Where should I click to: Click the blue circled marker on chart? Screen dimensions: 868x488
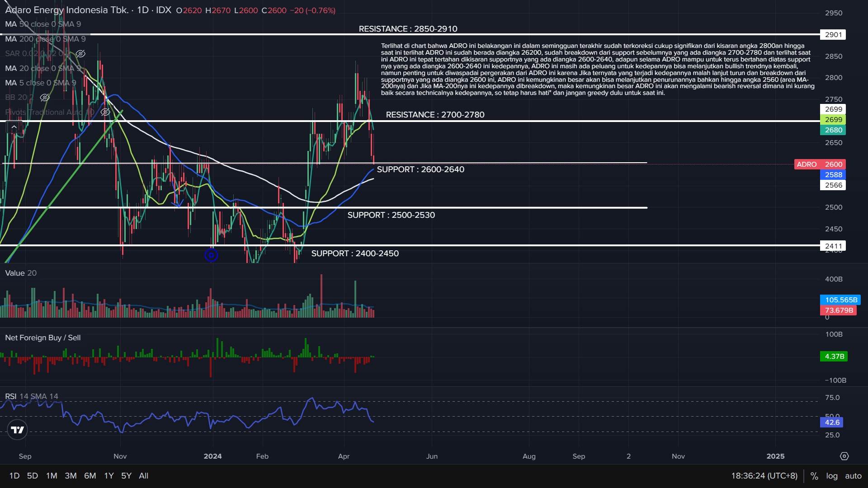tap(211, 255)
